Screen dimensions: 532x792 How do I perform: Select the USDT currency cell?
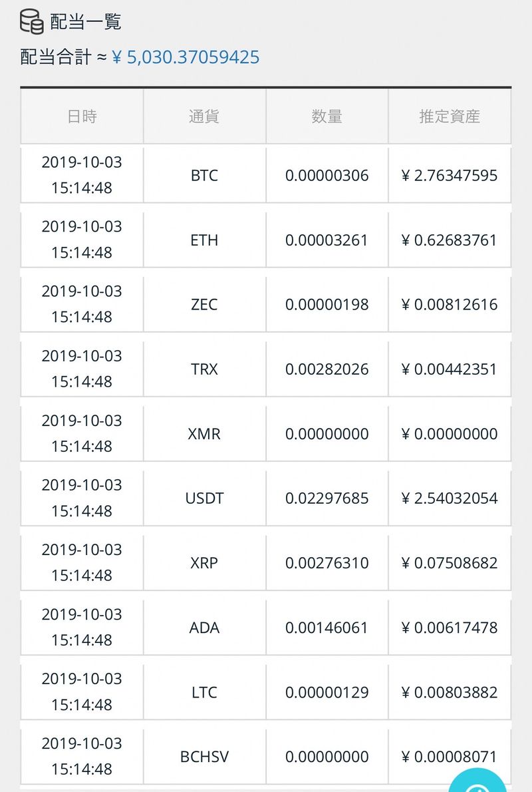pos(204,498)
